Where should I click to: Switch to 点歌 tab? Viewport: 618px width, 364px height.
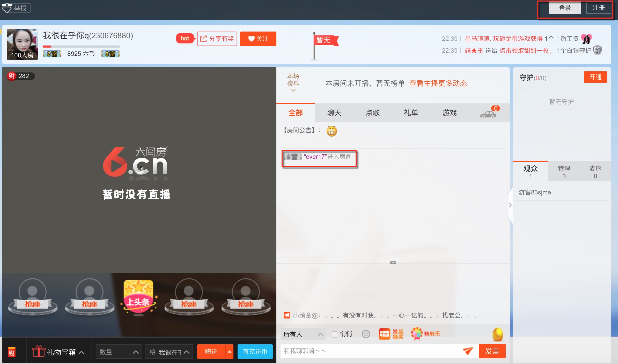coord(372,113)
